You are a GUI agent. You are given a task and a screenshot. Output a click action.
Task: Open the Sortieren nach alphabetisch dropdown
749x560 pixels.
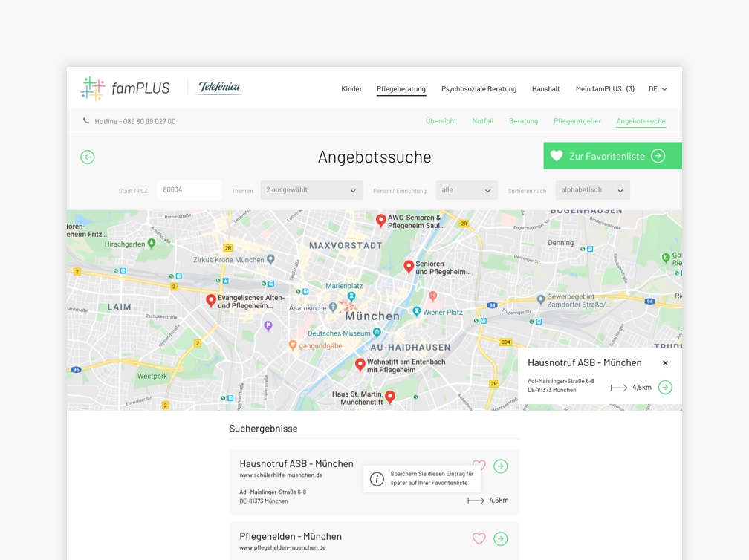(592, 190)
